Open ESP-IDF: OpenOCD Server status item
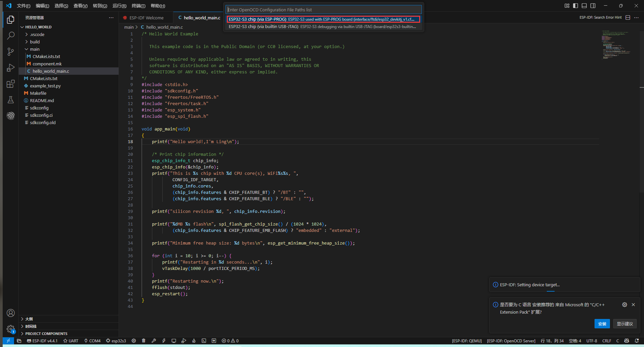 click(x=511, y=341)
